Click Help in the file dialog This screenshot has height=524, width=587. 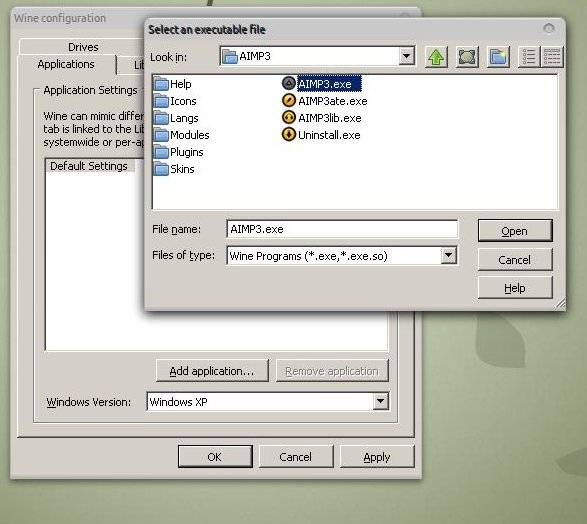[x=515, y=288]
